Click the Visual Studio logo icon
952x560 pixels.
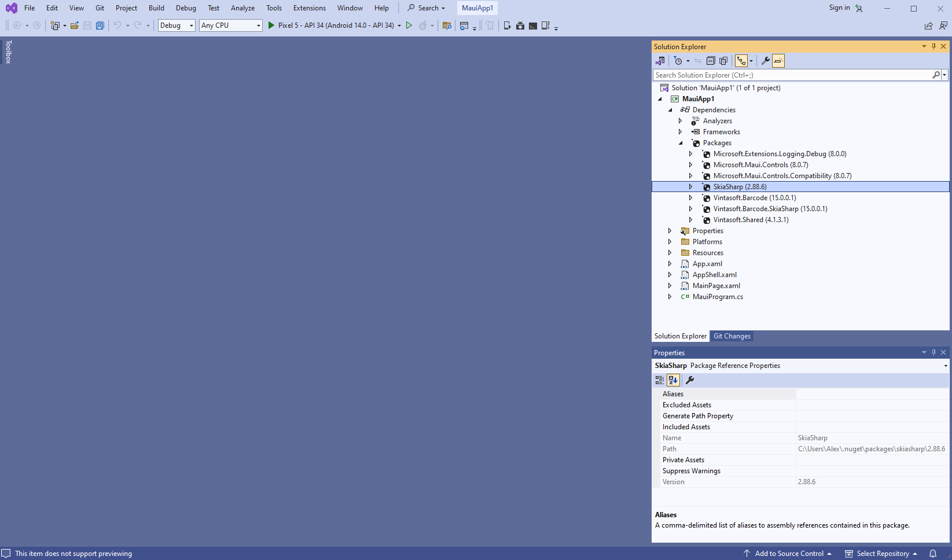pos(11,8)
